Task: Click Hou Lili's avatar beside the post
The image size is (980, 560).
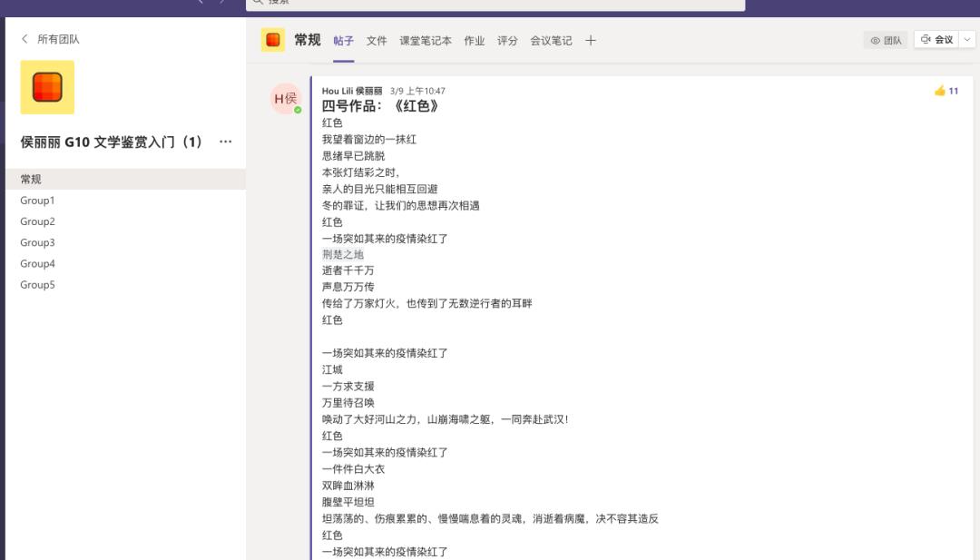Action: point(285,99)
